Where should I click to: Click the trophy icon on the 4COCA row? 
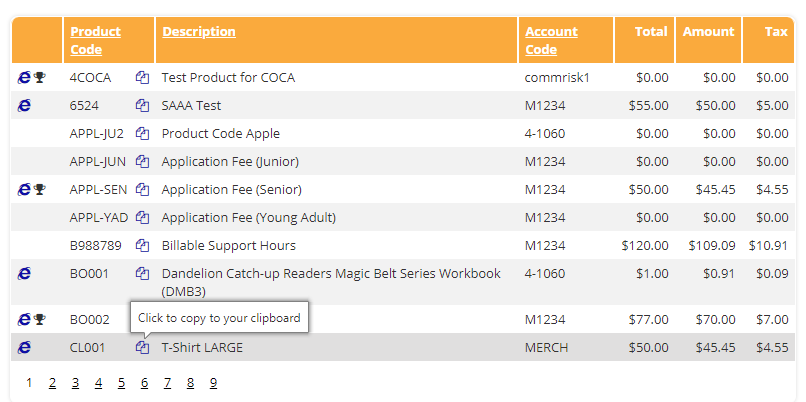(x=40, y=78)
